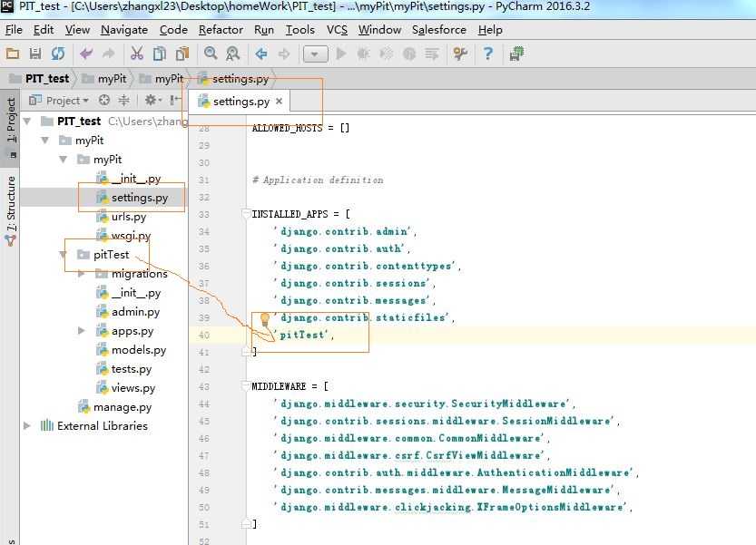756x545 pixels.
Task: Click the intention lightbulb on line 39
Action: point(265,318)
